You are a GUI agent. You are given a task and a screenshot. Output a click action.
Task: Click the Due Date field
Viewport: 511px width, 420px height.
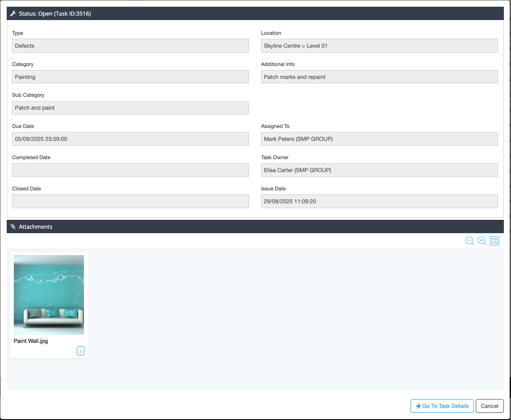[x=130, y=139]
